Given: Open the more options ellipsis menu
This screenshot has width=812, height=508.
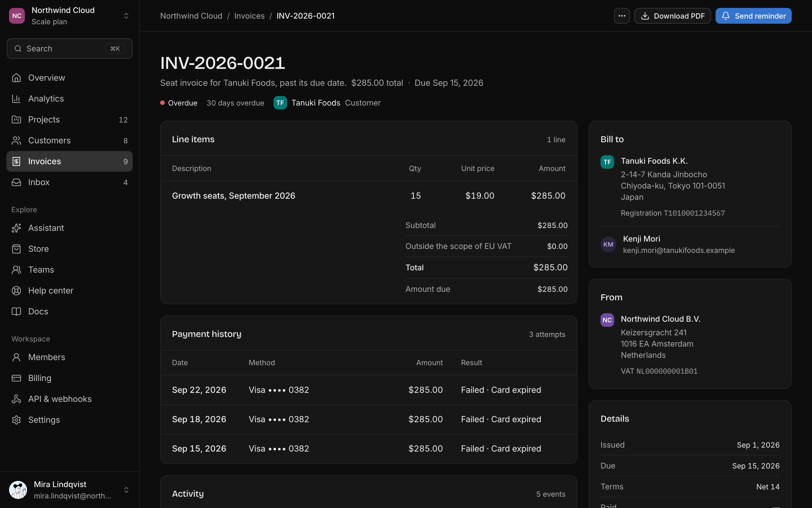Looking at the screenshot, I should [x=622, y=16].
